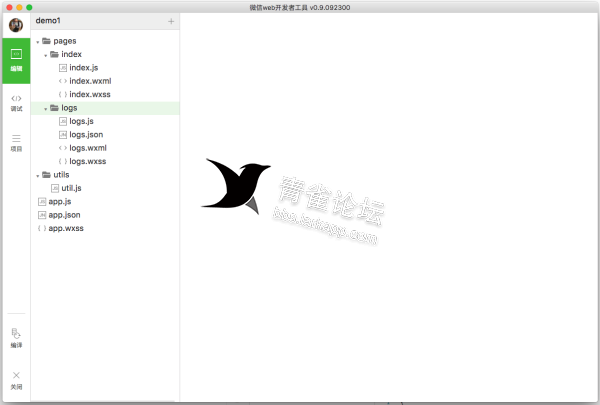Open util.js file
The width and height of the screenshot is (600, 405).
[x=71, y=188]
